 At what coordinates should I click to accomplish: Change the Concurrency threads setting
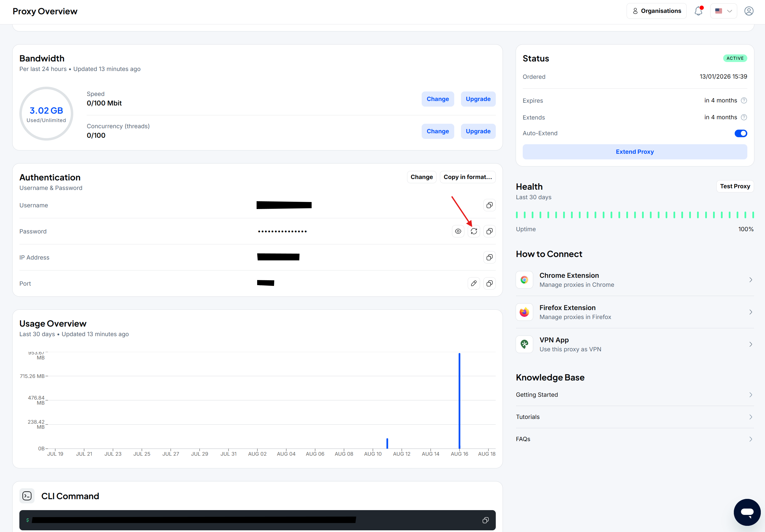click(x=437, y=131)
